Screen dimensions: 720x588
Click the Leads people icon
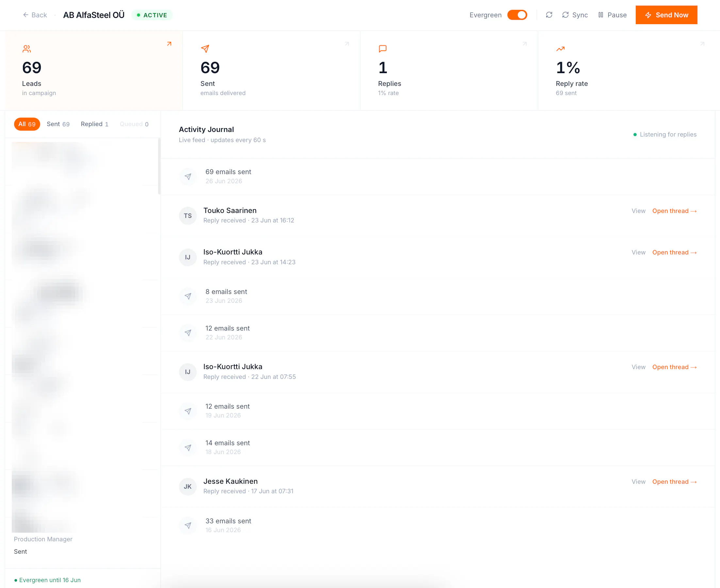(x=27, y=49)
